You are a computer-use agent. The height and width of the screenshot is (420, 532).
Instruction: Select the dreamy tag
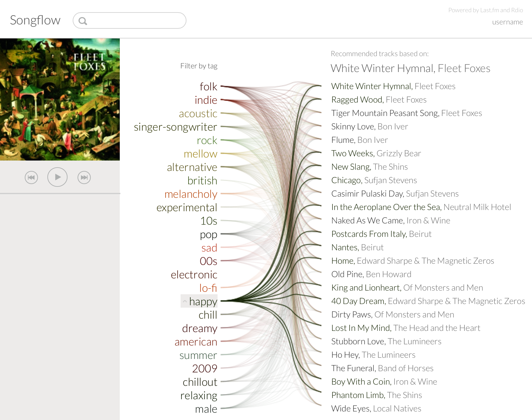(200, 328)
